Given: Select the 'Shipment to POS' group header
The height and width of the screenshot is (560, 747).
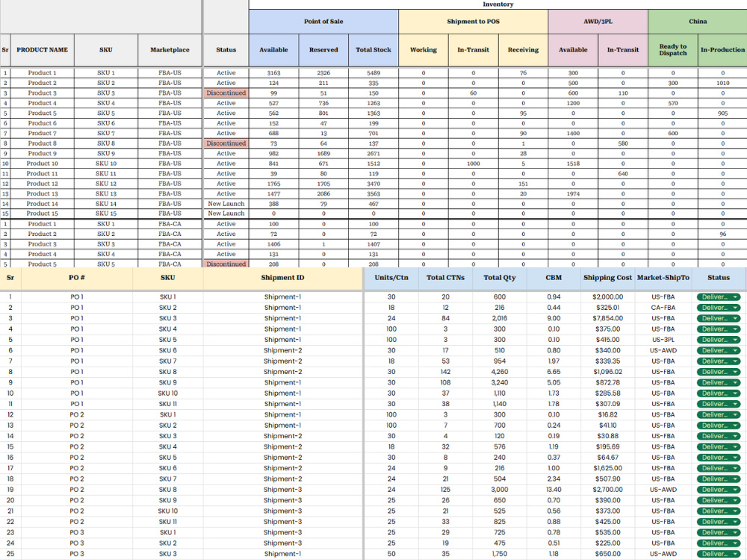Looking at the screenshot, I should tap(473, 22).
